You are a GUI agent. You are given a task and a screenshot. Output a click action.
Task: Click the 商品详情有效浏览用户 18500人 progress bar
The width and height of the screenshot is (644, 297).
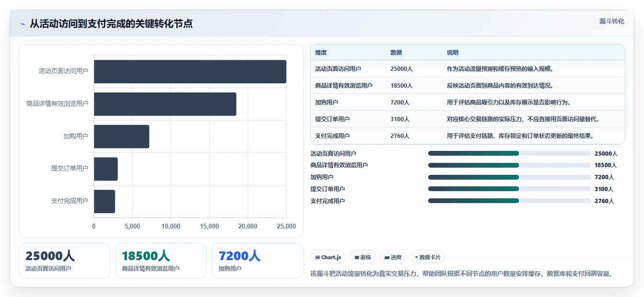tap(509, 165)
